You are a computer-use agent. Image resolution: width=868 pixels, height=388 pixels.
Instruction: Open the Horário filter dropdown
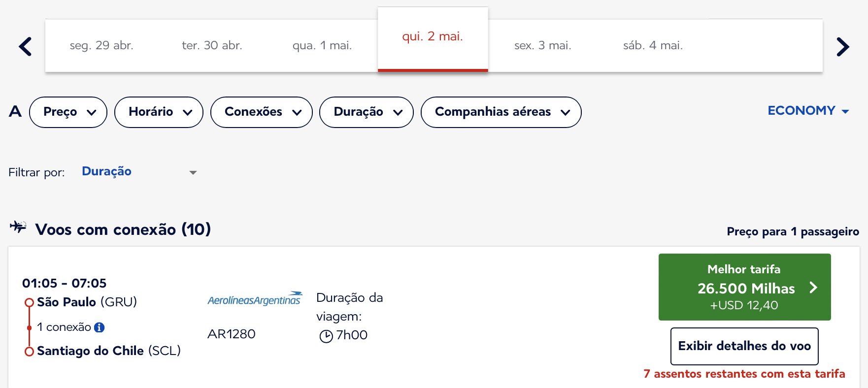[159, 112]
